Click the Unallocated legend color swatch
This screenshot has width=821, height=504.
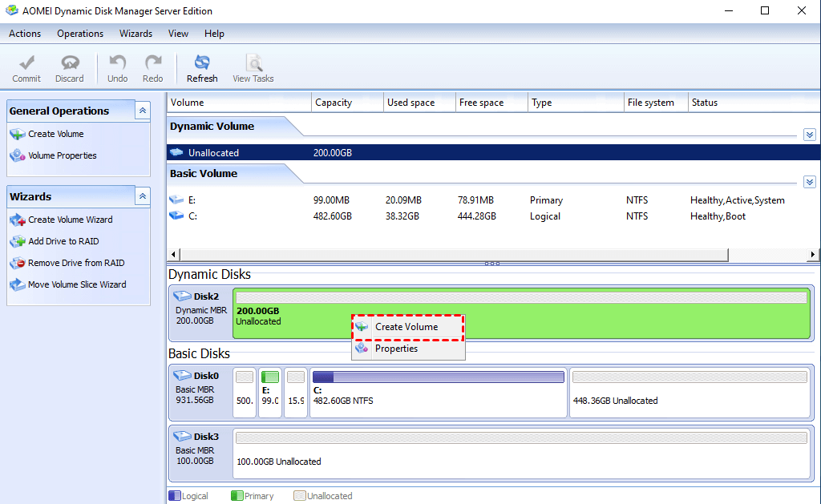pos(300,496)
